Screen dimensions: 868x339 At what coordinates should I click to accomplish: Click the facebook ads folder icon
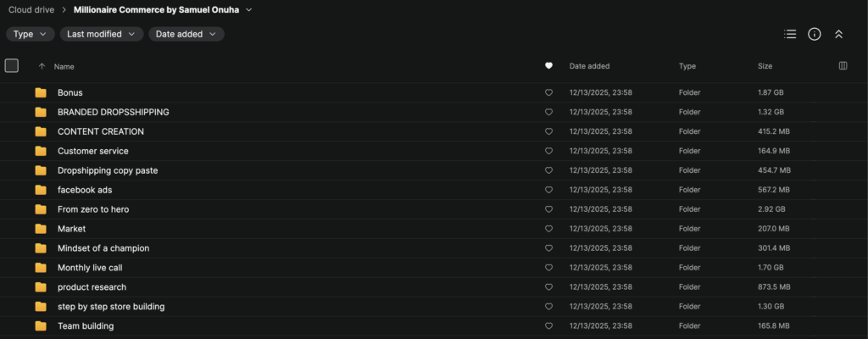[x=41, y=190]
